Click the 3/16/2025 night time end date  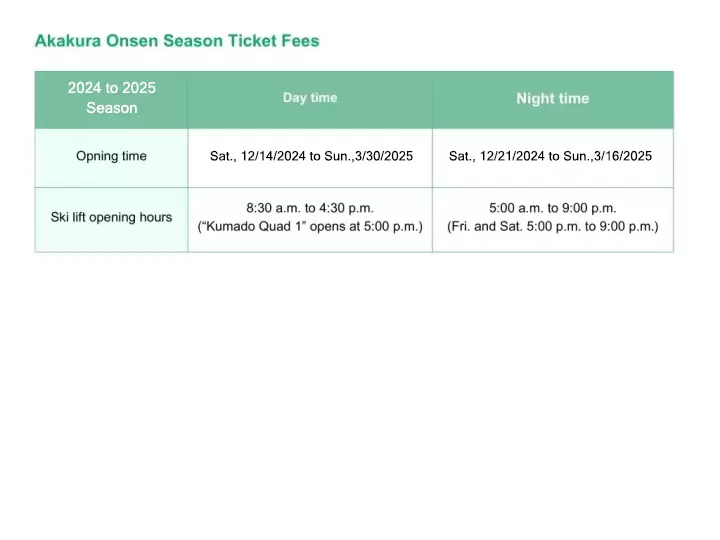pyautogui.click(x=623, y=156)
